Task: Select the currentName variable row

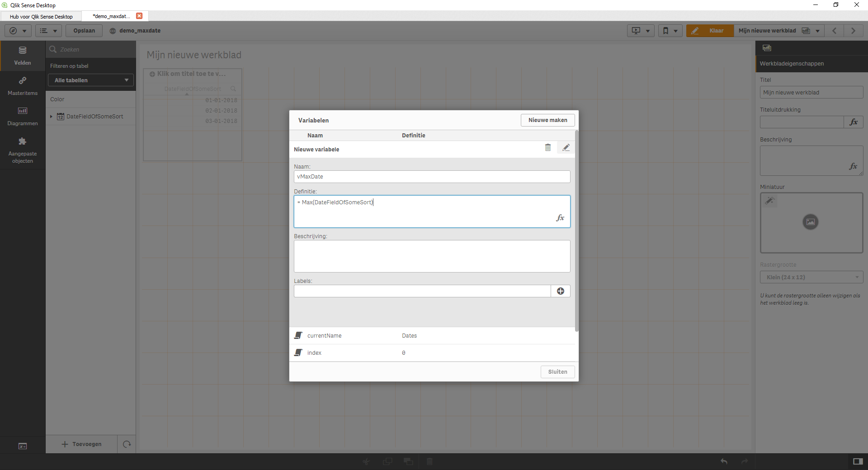Action: [x=432, y=336]
